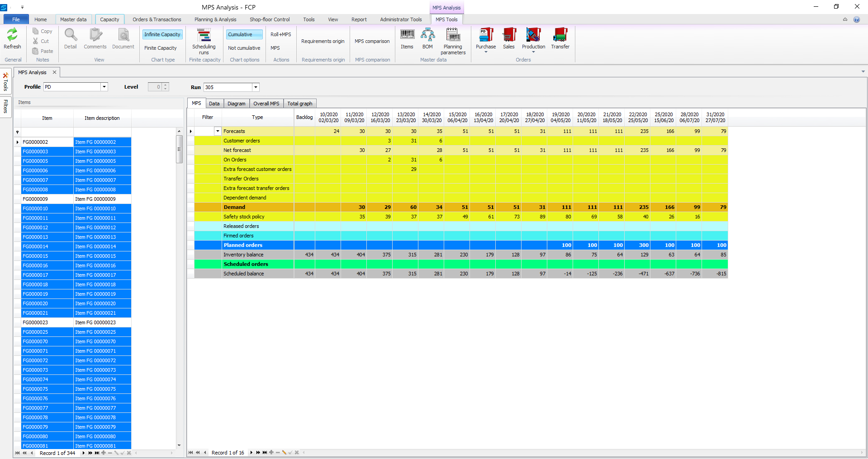Click the Copy notes icon
Image resolution: width=868 pixels, height=459 pixels.
point(36,31)
